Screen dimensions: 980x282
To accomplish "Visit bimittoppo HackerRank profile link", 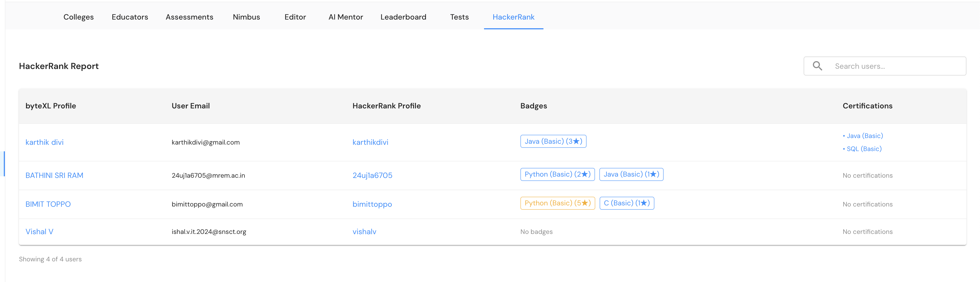I will (x=372, y=204).
